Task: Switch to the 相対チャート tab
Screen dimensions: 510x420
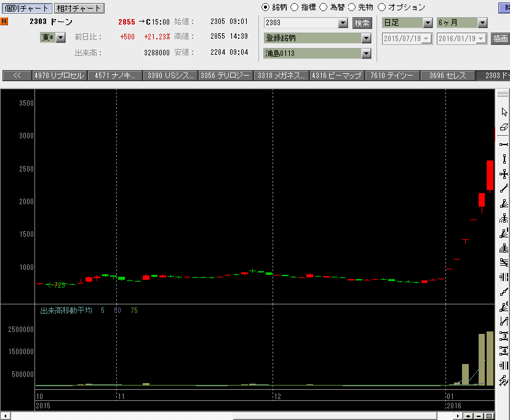Action: coord(79,8)
